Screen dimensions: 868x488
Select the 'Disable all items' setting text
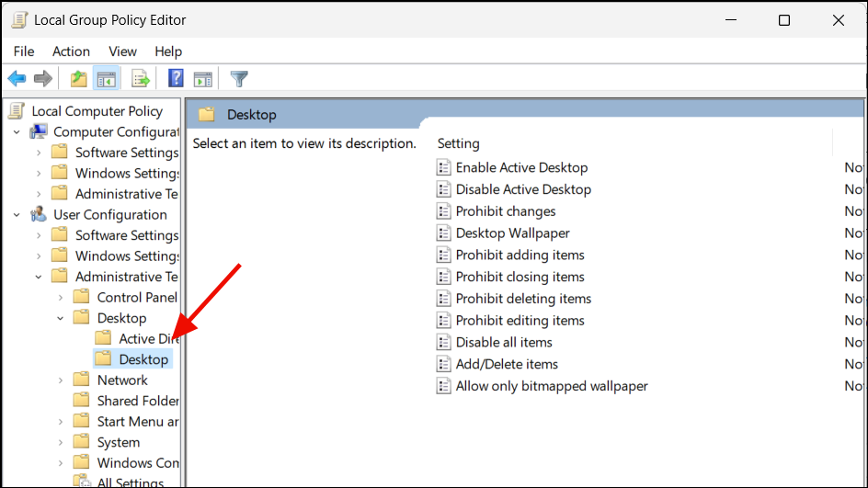click(504, 343)
